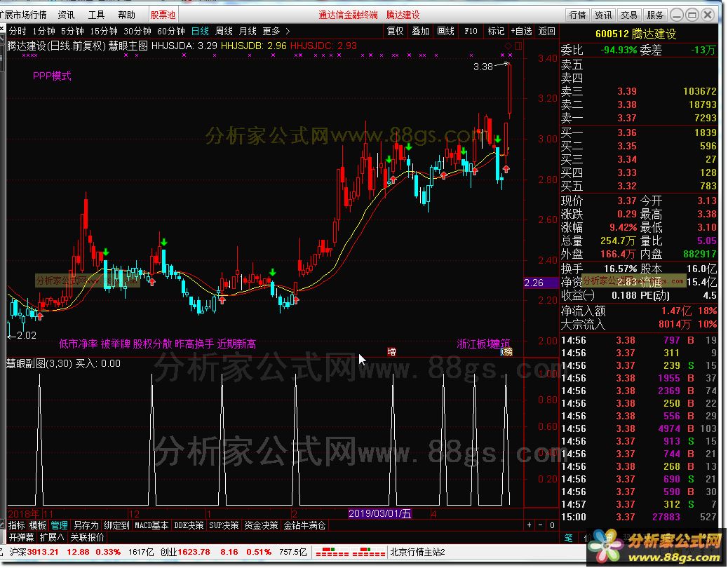Open the 指标 indicator tab
This screenshot has width=728, height=568.
[17, 525]
